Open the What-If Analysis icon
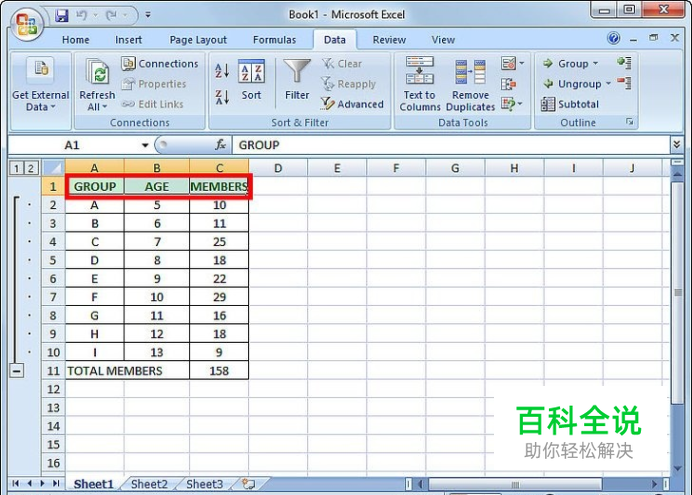The height and width of the screenshot is (495, 692). point(508,105)
